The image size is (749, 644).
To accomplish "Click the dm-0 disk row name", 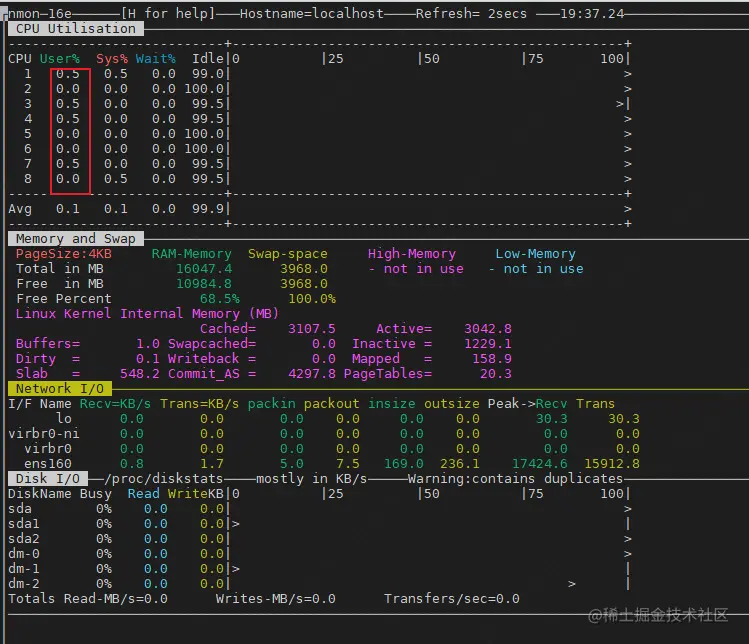I will click(24, 553).
